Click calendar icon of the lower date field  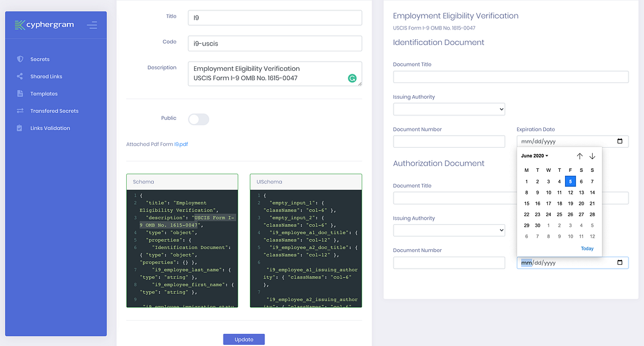pyautogui.click(x=620, y=262)
